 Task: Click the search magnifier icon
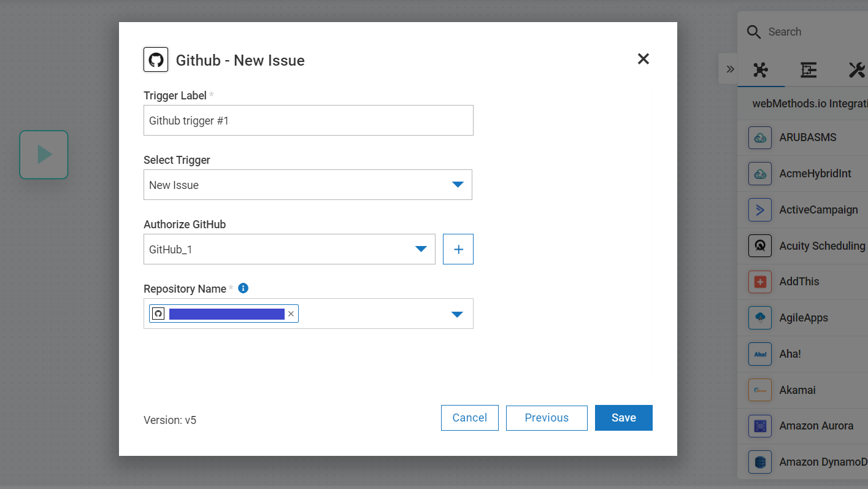[753, 31]
